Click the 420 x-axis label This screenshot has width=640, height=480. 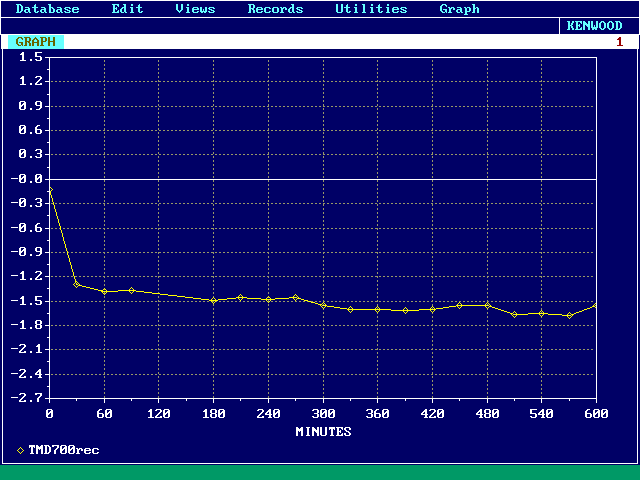pos(433,414)
